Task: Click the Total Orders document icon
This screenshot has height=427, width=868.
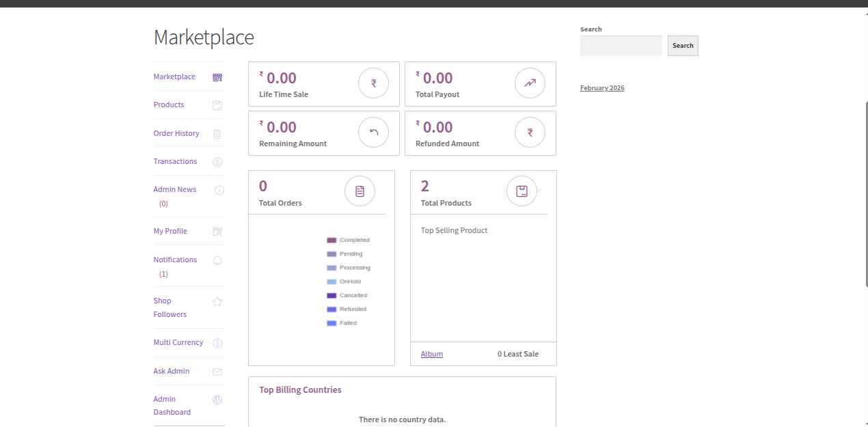Action: click(x=360, y=191)
